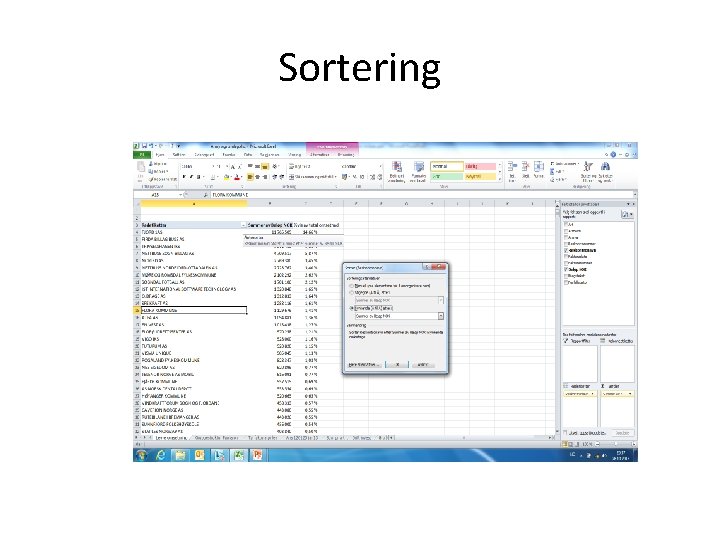Viewport: 720px width, 540px height.
Task: Click Avbryt in the sort dialog
Action: [x=422, y=365]
